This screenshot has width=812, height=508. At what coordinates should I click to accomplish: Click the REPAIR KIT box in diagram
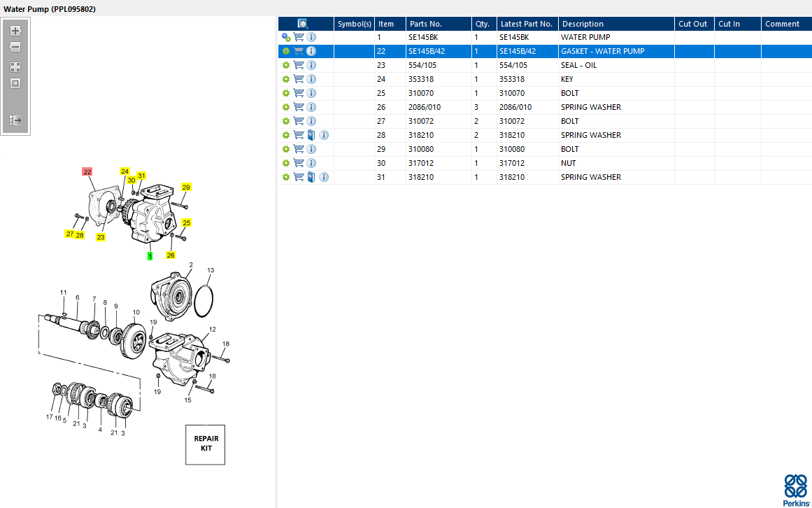tap(206, 445)
